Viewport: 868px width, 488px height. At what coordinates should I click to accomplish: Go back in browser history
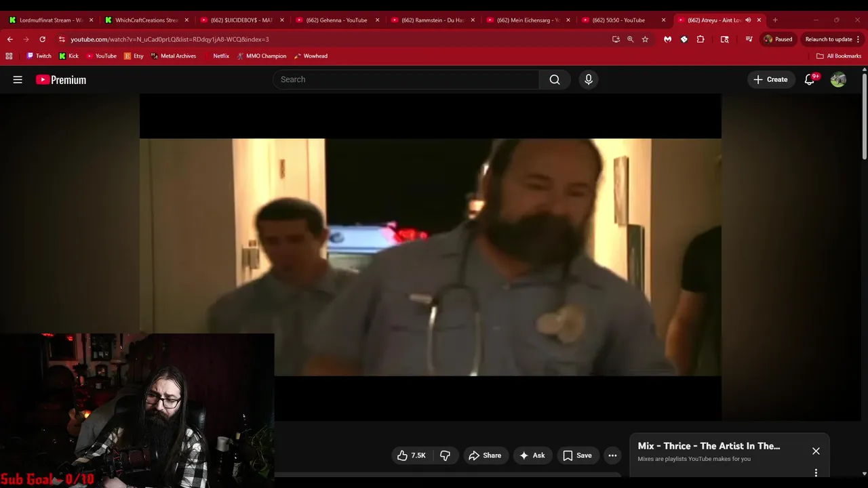(9, 39)
